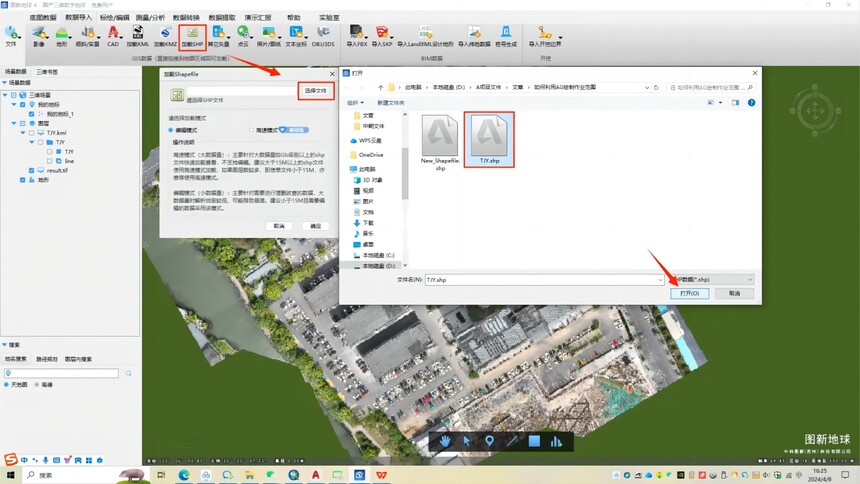860x484 pixels.
Task: Click the CAD import icon
Action: [113, 36]
